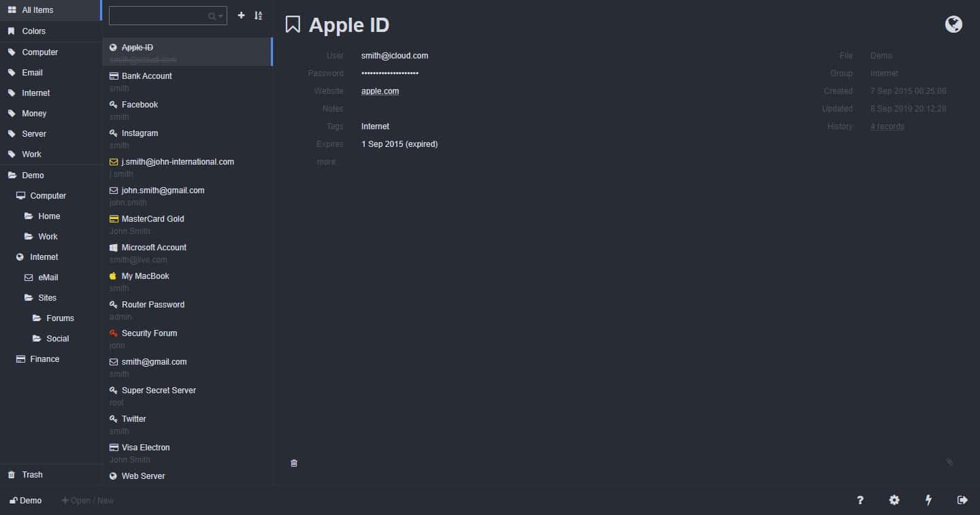This screenshot has height=515, width=980.
Task: Click the bookmark color icon beside Apple ID title
Action: coord(293,25)
